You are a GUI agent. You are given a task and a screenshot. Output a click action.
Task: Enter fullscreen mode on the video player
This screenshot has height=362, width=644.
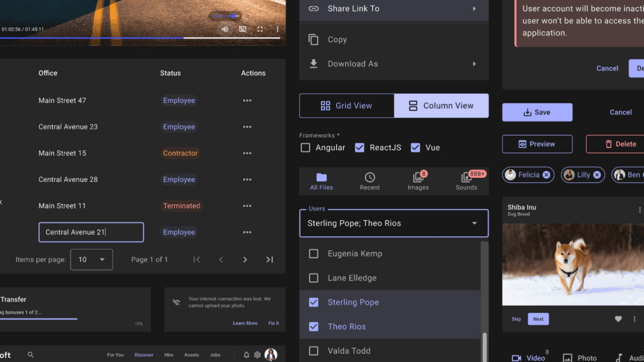[x=260, y=29]
